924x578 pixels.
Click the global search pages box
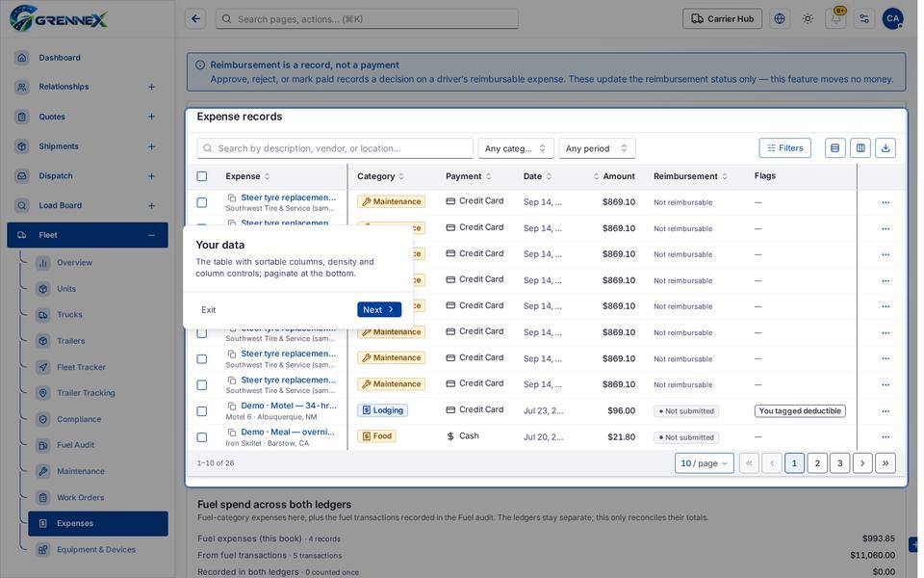click(x=367, y=19)
